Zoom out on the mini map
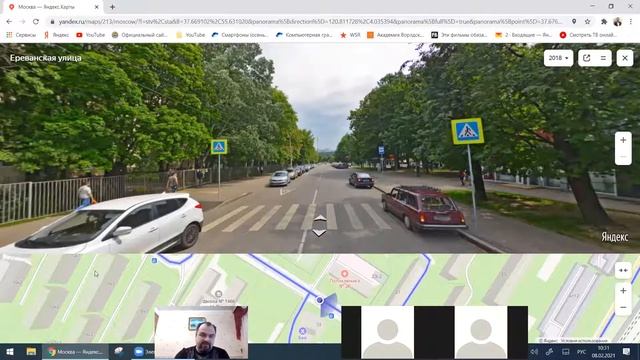 pos(623,307)
